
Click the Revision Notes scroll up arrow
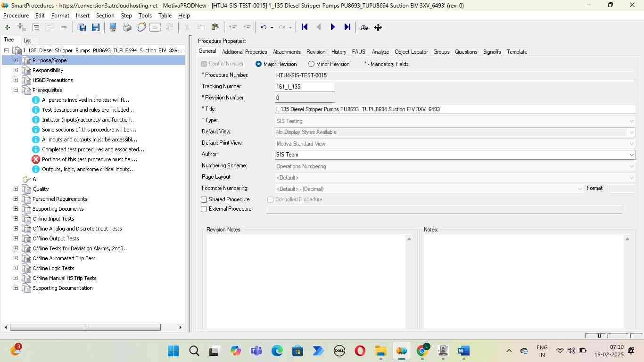pos(409,239)
